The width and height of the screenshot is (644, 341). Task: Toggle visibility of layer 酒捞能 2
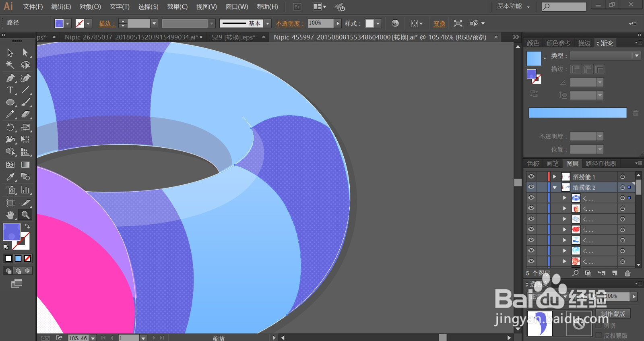click(531, 187)
